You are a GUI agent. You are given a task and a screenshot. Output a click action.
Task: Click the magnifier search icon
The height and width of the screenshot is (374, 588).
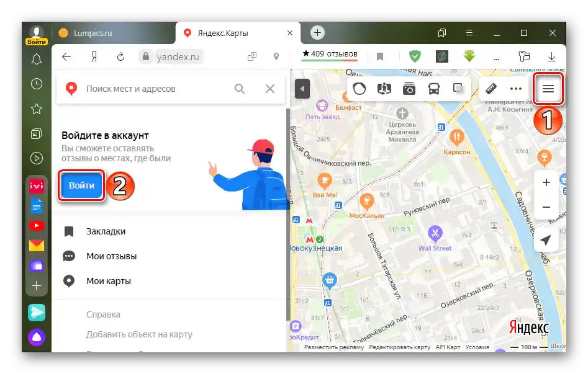coord(240,89)
